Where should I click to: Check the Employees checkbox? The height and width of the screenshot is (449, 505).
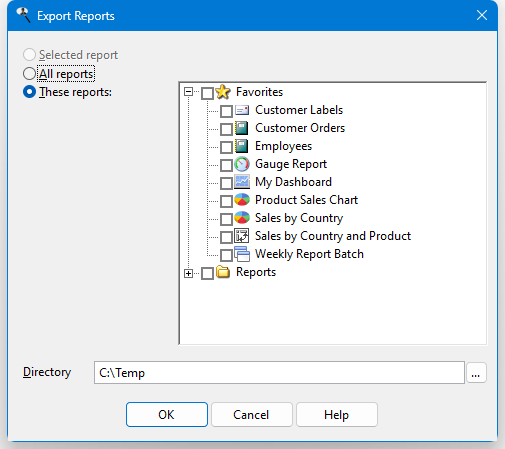(x=226, y=147)
